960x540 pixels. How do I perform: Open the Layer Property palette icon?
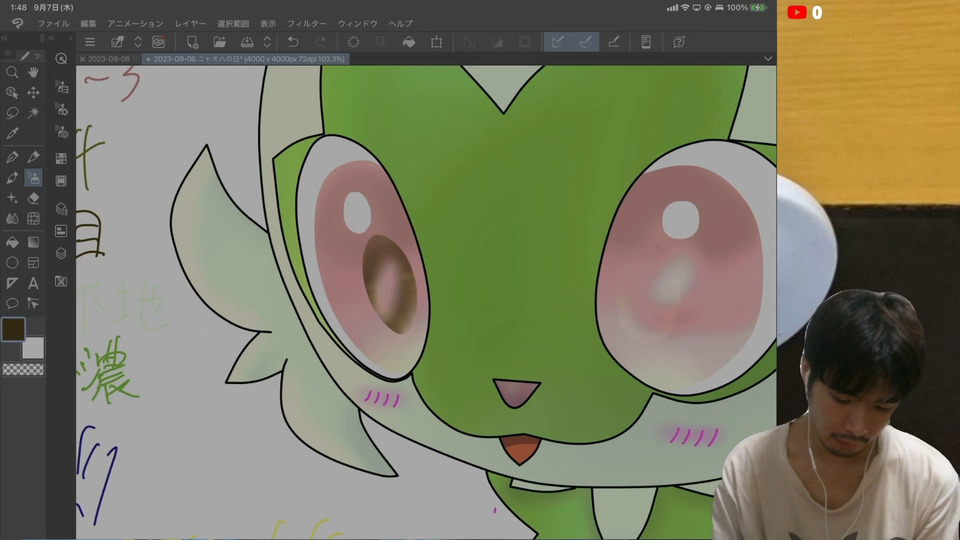click(61, 231)
